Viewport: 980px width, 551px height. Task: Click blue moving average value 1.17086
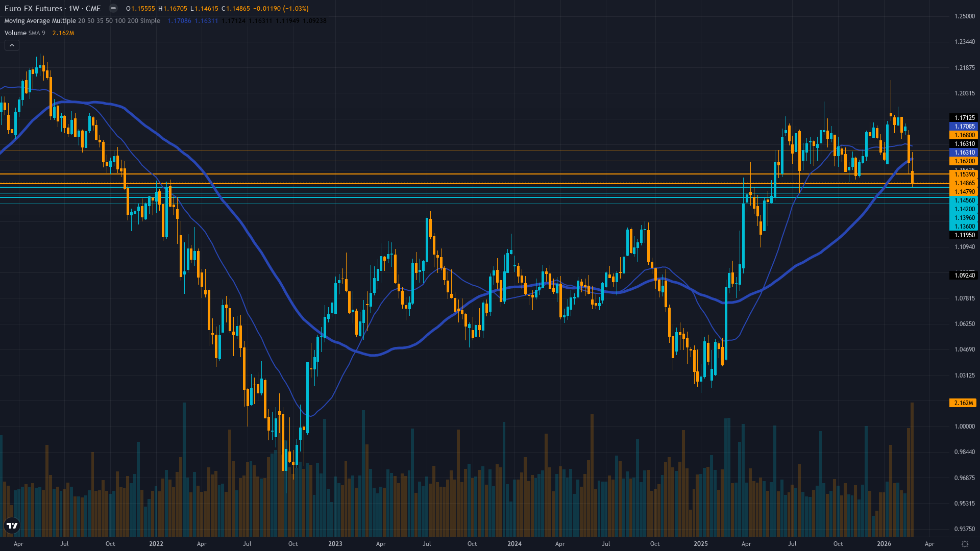[179, 21]
